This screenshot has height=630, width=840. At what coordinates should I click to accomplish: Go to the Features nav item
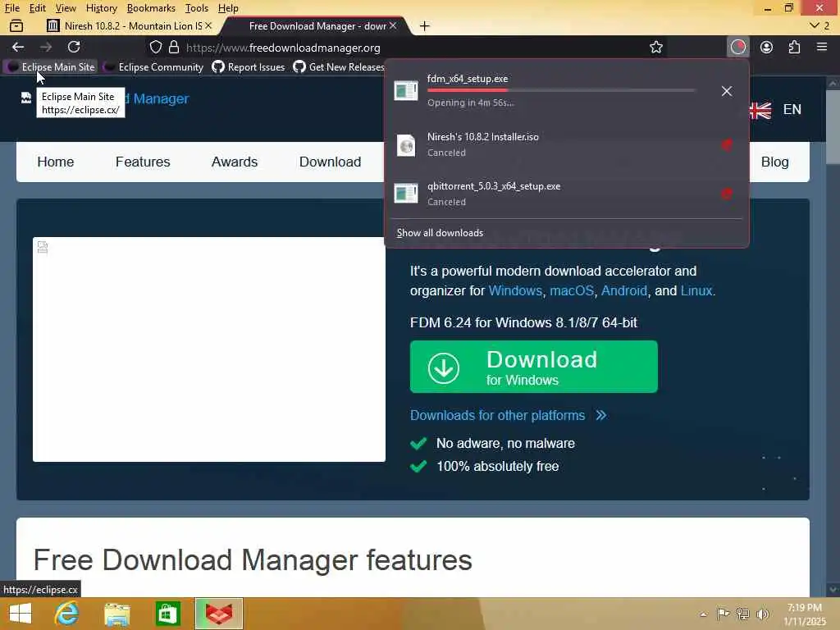click(x=143, y=162)
